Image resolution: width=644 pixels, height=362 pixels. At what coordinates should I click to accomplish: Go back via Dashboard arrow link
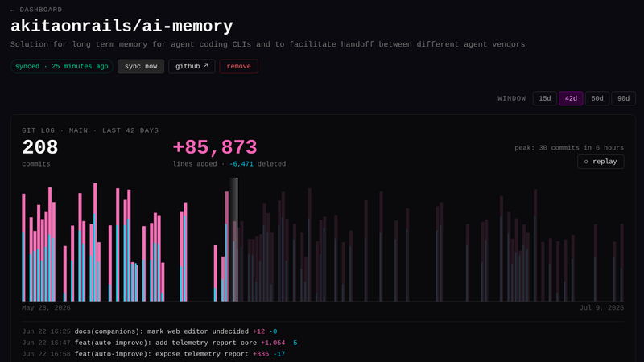point(36,10)
